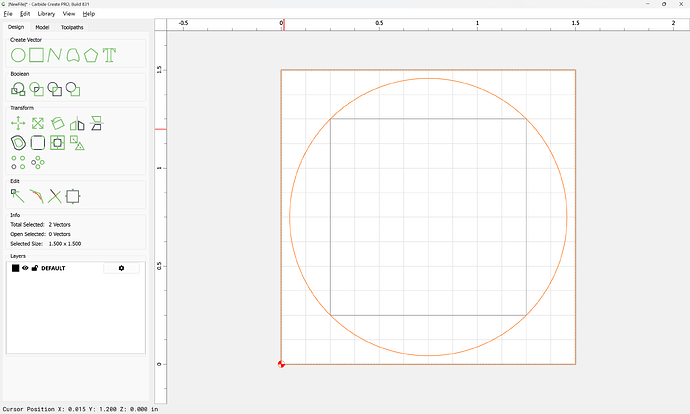The height and width of the screenshot is (414, 690).
Task: Toggle visibility of the DEFAULT layer
Action: 25,268
